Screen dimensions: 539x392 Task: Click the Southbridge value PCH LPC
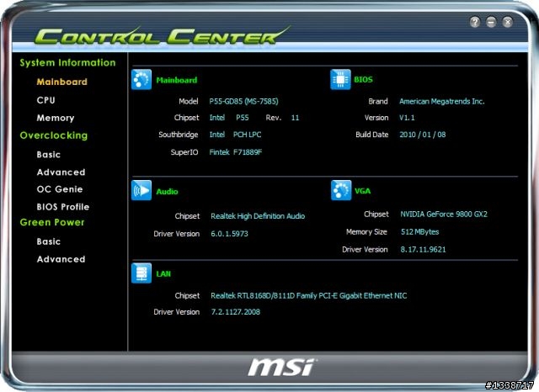click(247, 135)
